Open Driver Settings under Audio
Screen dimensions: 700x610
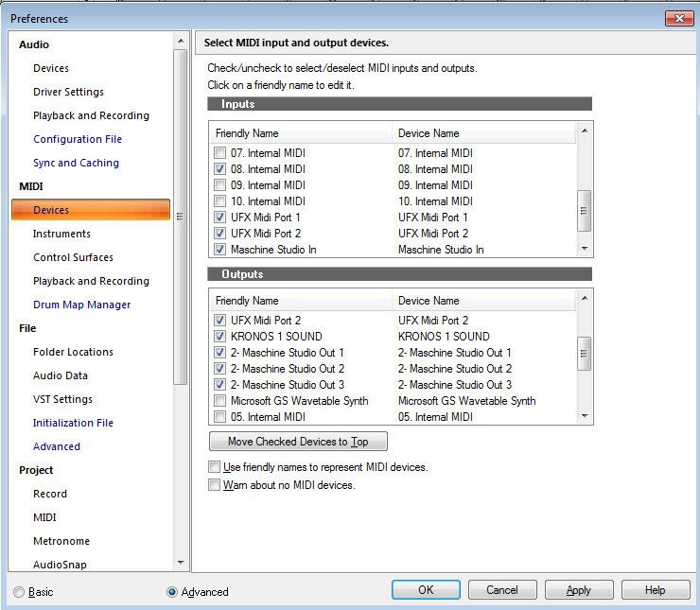click(x=68, y=92)
